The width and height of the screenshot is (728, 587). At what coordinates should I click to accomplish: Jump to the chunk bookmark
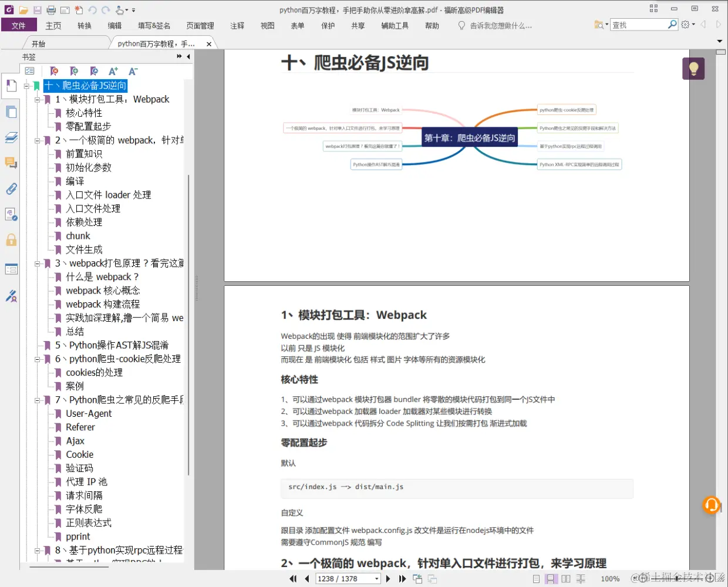click(78, 236)
